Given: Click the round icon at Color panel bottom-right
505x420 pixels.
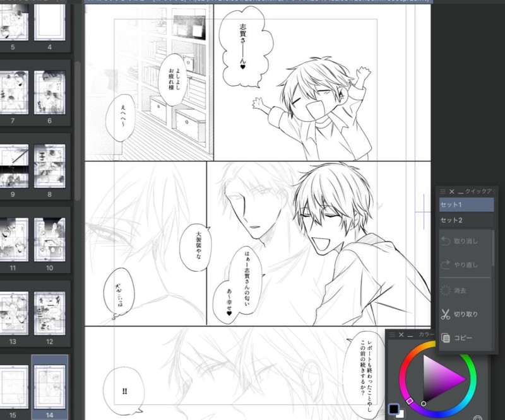Looking at the screenshot, I should tap(478, 417).
